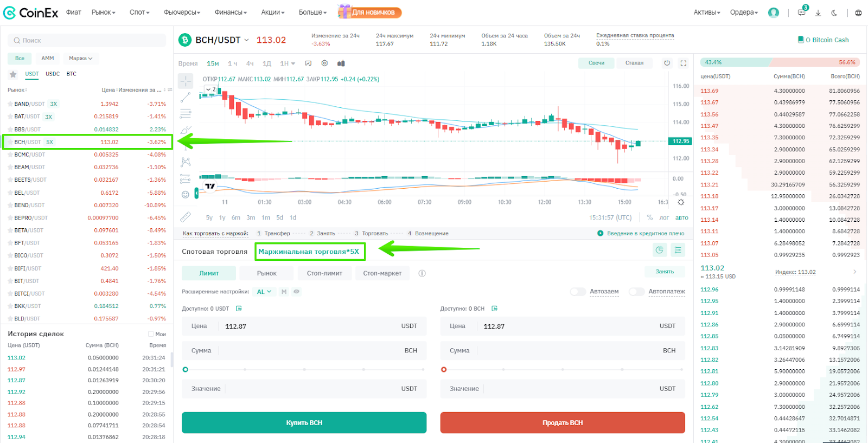Image resolution: width=868 pixels, height=443 pixels.
Task: Open Введение в кредитное плечо link
Action: (641, 234)
